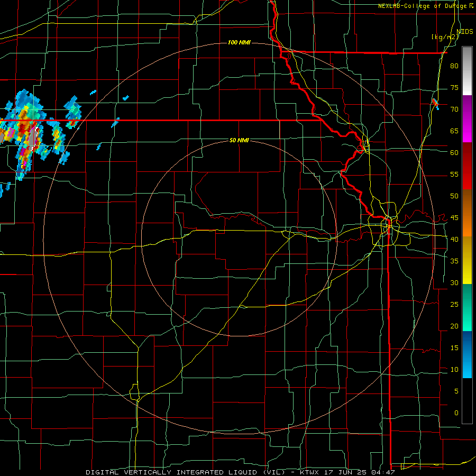
Task: Click the KTWX station identifier in footer
Action: tap(310, 472)
